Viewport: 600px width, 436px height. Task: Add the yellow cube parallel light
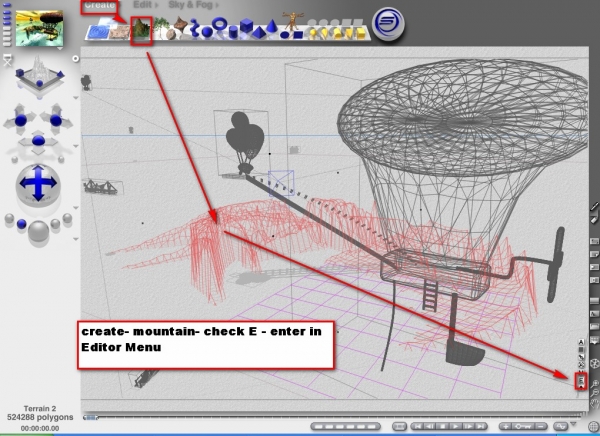click(360, 33)
